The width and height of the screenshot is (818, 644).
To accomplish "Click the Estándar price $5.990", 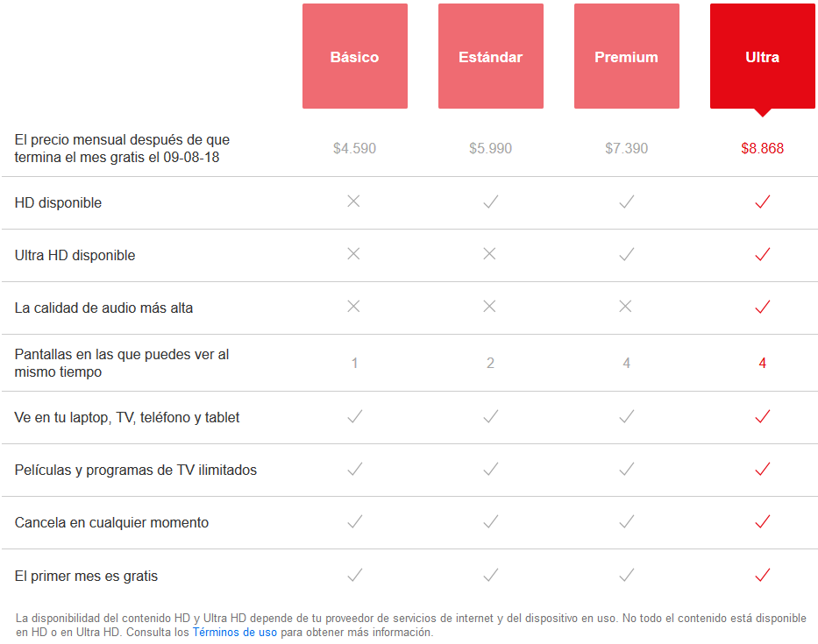I will coord(490,148).
